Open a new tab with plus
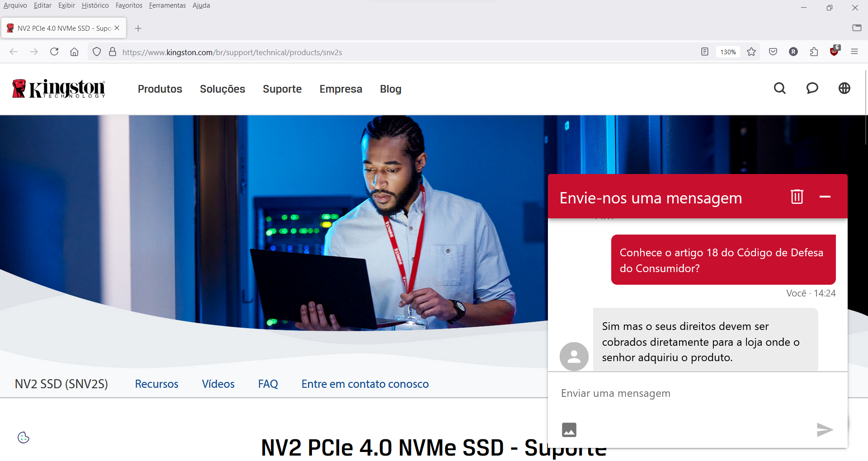This screenshot has width=868, height=461. pos(138,28)
